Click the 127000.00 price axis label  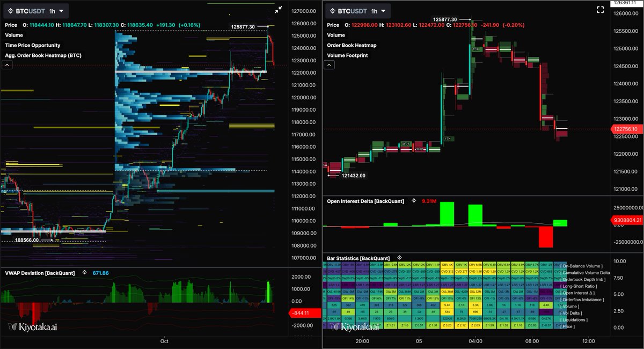pos(304,11)
